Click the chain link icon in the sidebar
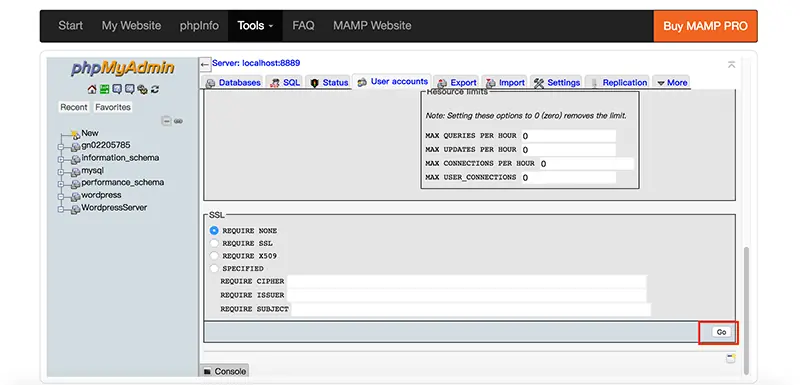Viewport: 800px width, 385px height. [178, 121]
